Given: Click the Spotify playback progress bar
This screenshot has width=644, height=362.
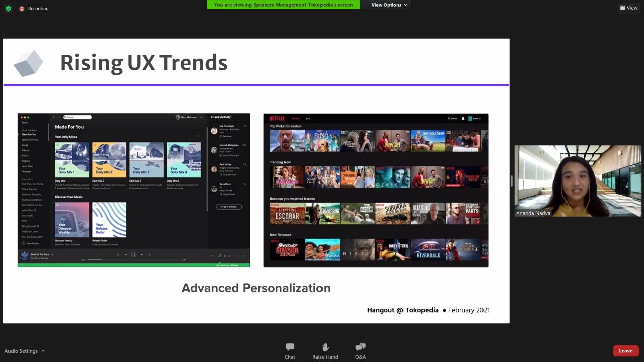Looking at the screenshot, I should coord(133,260).
